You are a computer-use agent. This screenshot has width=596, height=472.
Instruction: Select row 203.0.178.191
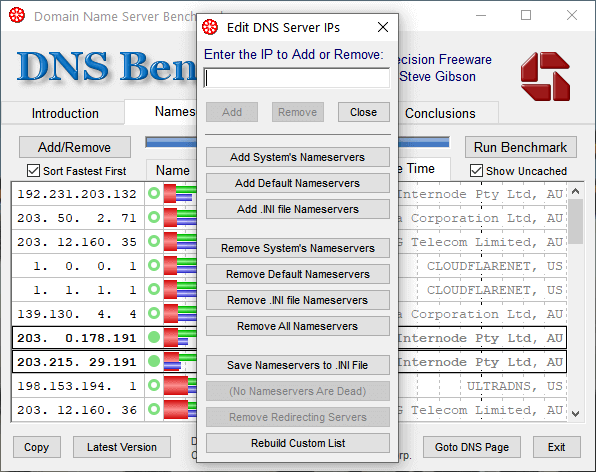77,337
